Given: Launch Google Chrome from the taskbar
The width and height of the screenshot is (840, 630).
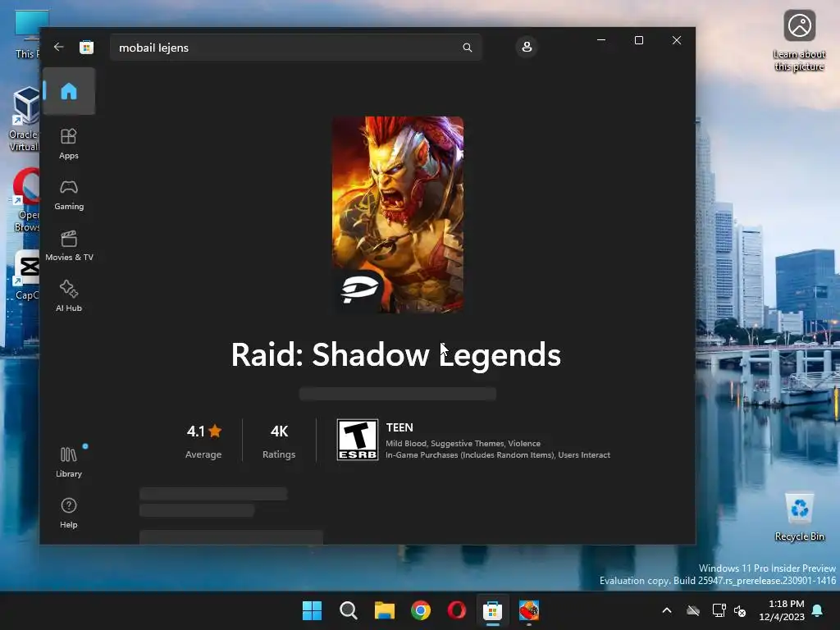Looking at the screenshot, I should click(x=421, y=610).
